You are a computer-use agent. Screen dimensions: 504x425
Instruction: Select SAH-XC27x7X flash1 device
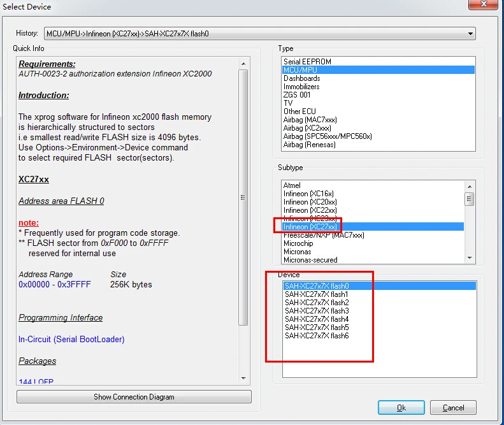(380, 294)
